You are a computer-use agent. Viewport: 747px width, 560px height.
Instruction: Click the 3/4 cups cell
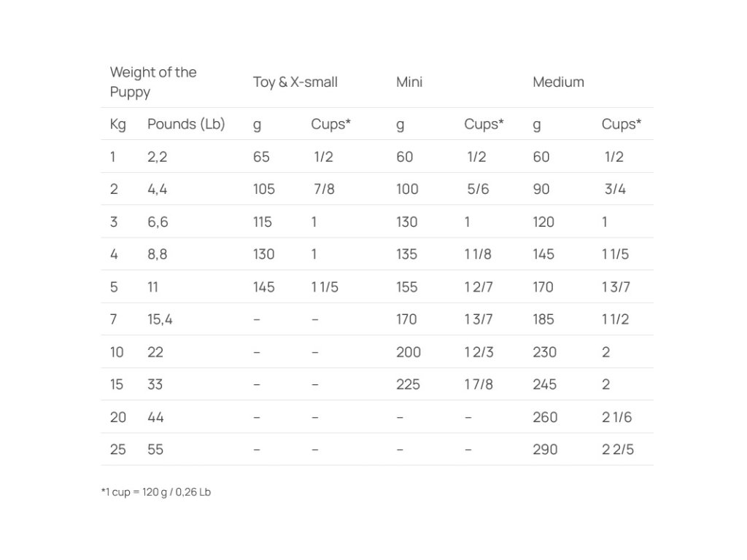pos(615,190)
